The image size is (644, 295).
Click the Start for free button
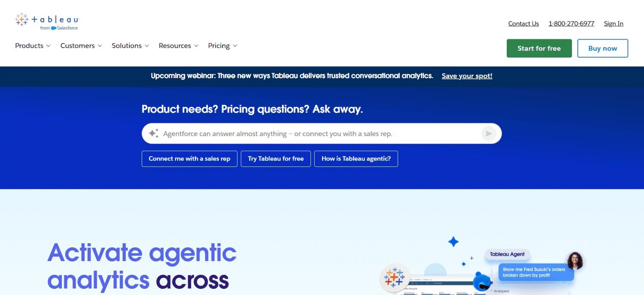pyautogui.click(x=539, y=48)
